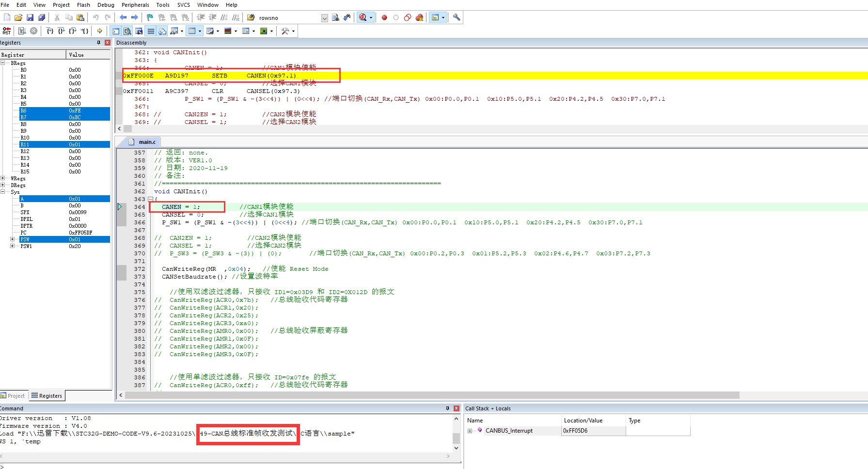
Task: Click the editor horizontal scrollbar
Action: click(432, 395)
